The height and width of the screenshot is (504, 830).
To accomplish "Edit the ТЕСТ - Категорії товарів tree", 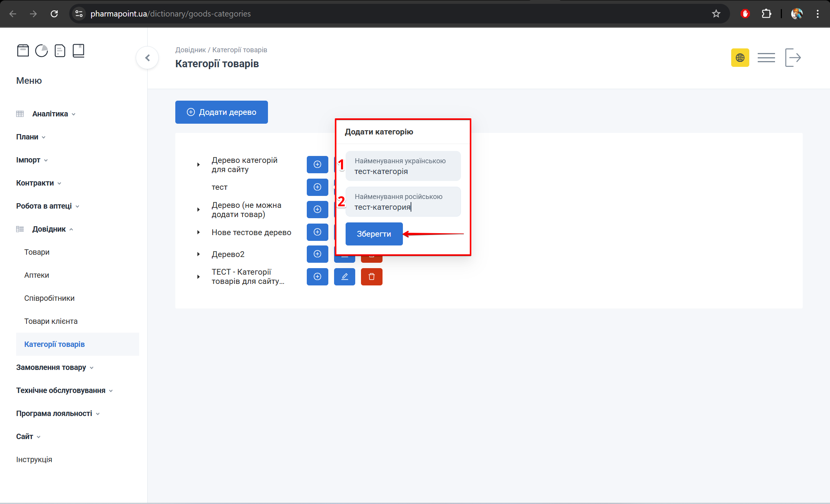I will pos(344,277).
